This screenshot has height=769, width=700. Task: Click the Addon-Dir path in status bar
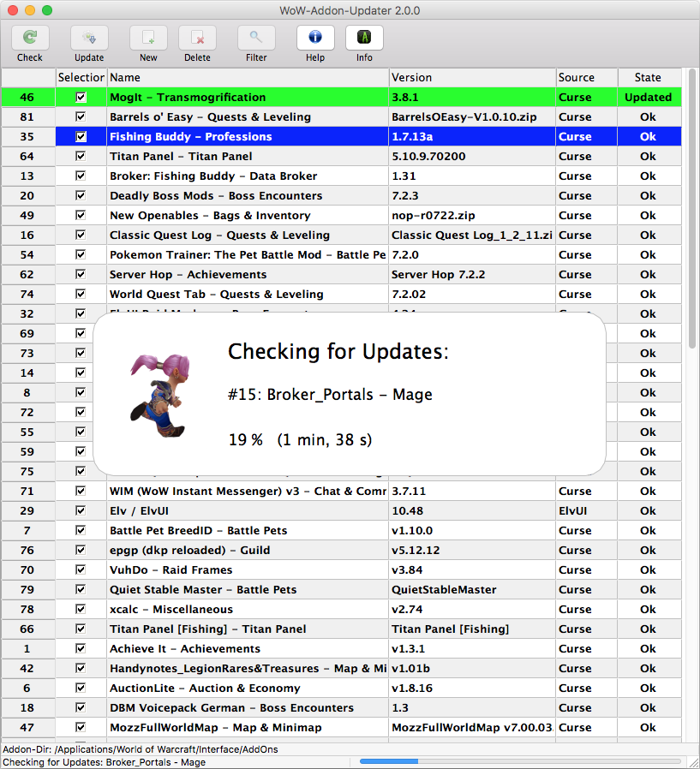141,749
